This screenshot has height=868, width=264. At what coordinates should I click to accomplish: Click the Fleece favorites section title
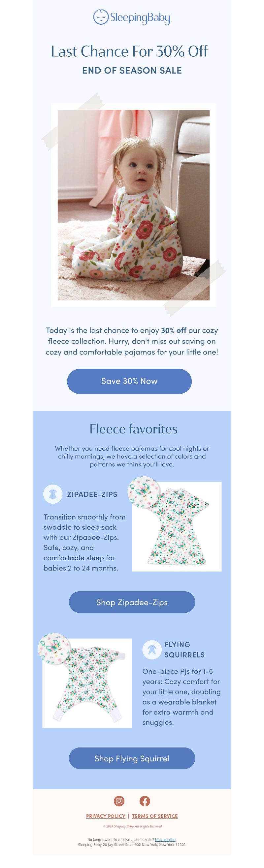tap(133, 429)
